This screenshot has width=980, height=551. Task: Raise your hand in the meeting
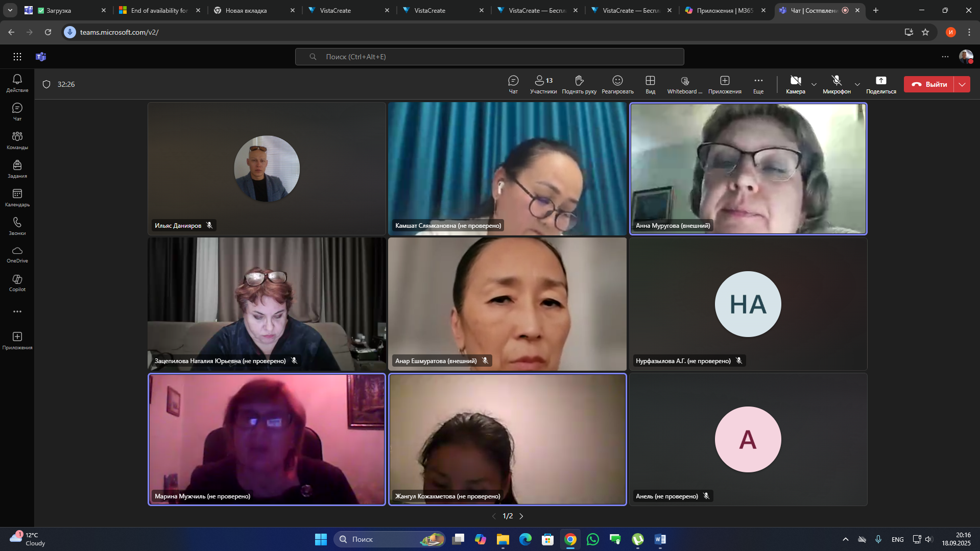click(x=579, y=84)
